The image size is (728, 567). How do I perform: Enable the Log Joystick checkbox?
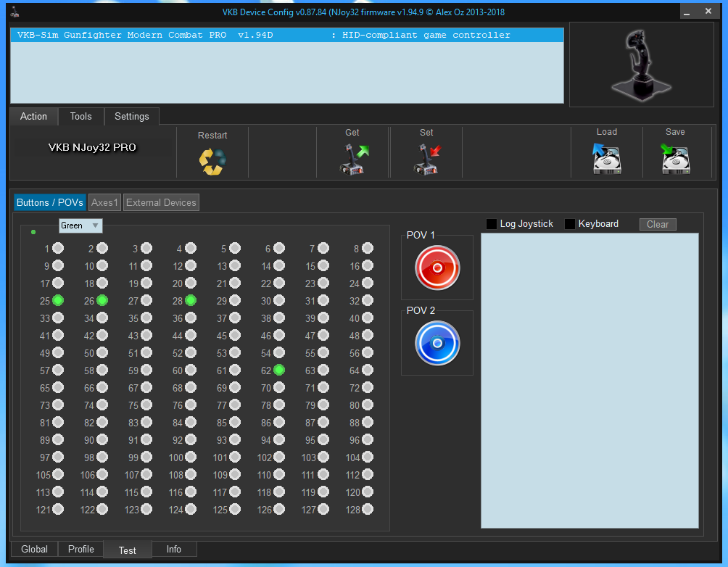(492, 224)
